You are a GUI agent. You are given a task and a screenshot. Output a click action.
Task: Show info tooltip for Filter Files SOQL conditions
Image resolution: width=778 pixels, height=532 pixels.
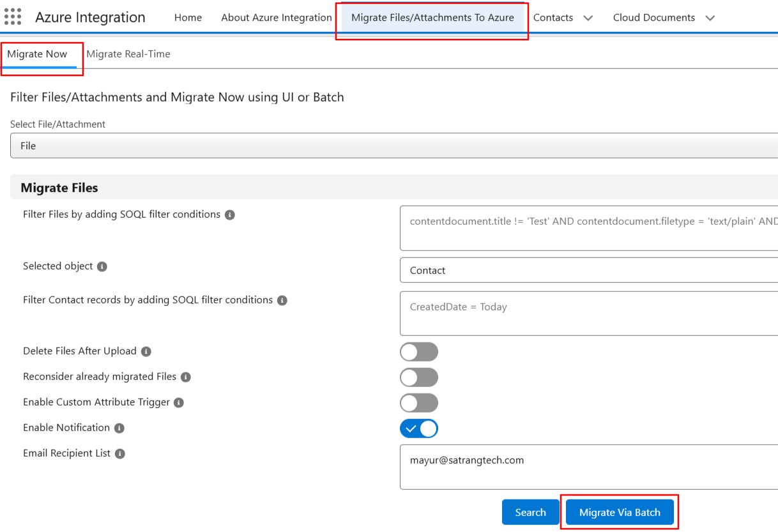click(230, 215)
